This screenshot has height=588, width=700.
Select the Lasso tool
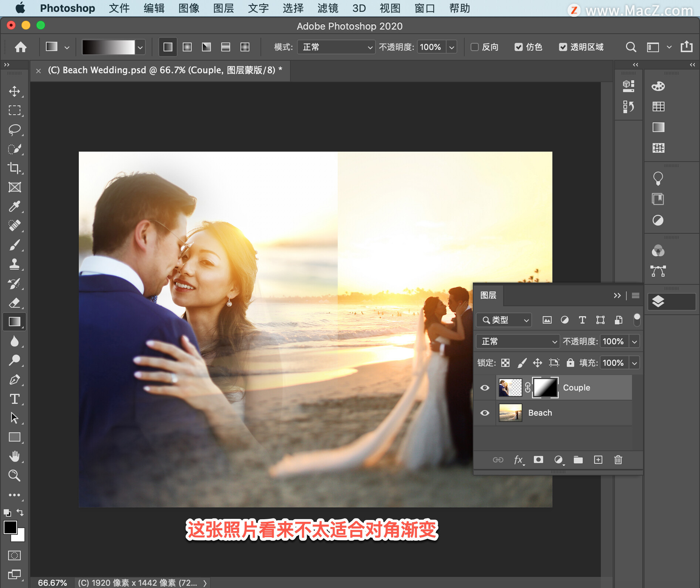14,130
